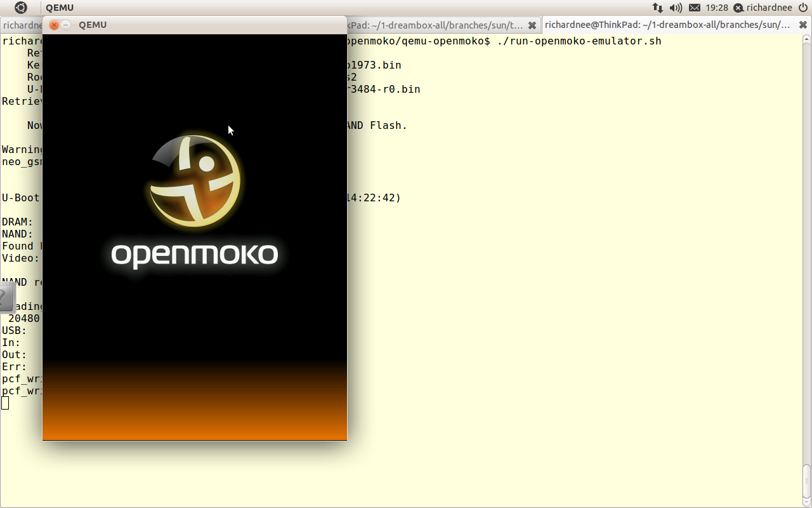The width and height of the screenshot is (812, 508).
Task: Close the QEMU emulator window
Action: coord(54,25)
